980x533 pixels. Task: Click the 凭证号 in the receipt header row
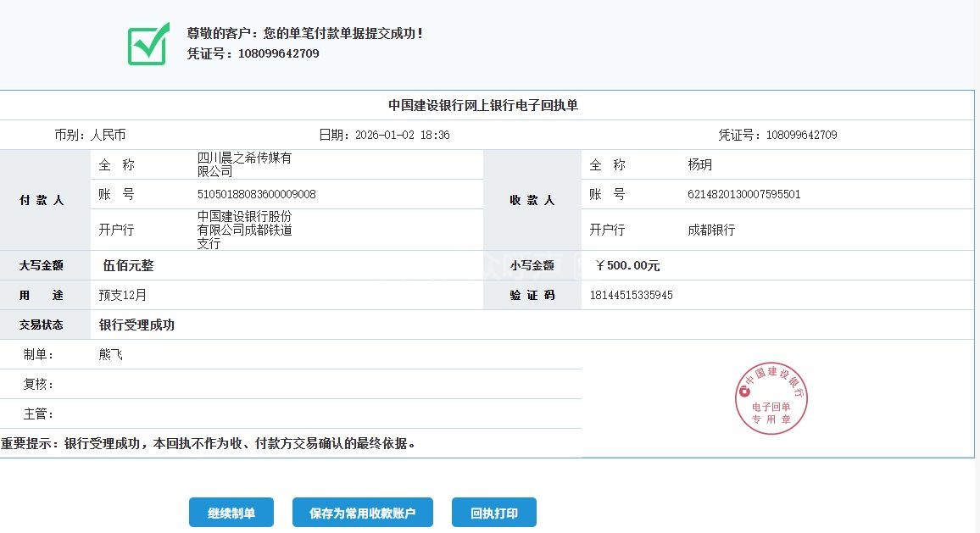(x=777, y=135)
